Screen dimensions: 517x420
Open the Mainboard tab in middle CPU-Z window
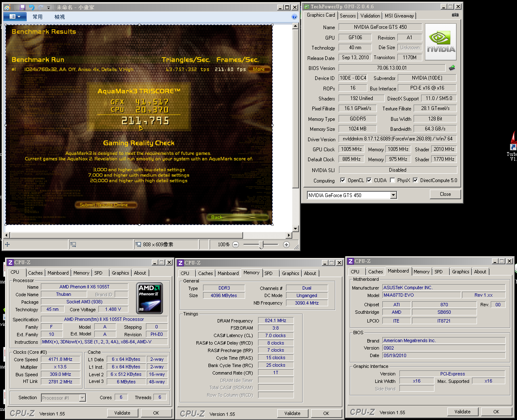click(x=228, y=273)
